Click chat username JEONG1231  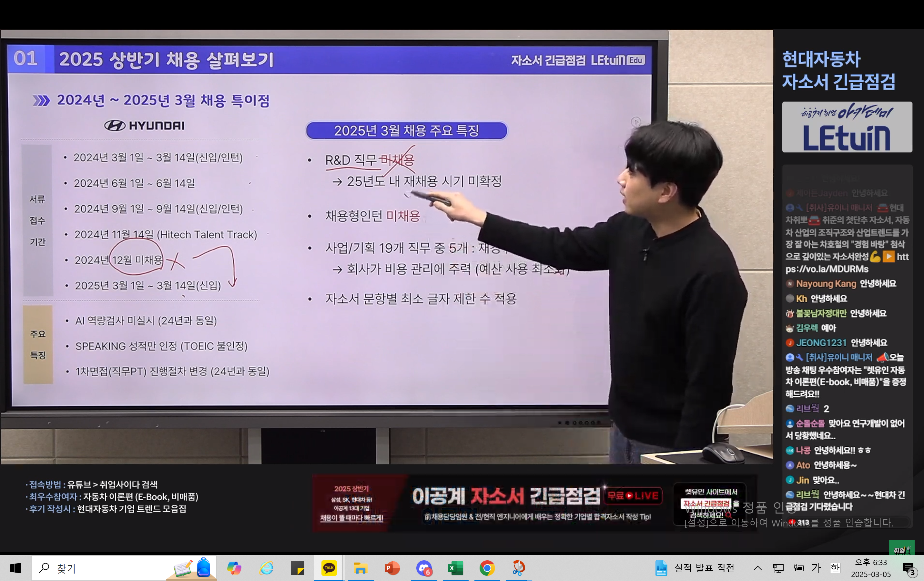click(x=821, y=343)
